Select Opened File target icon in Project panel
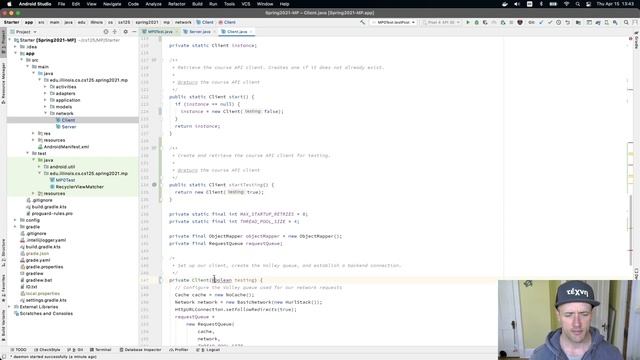 click(106, 31)
